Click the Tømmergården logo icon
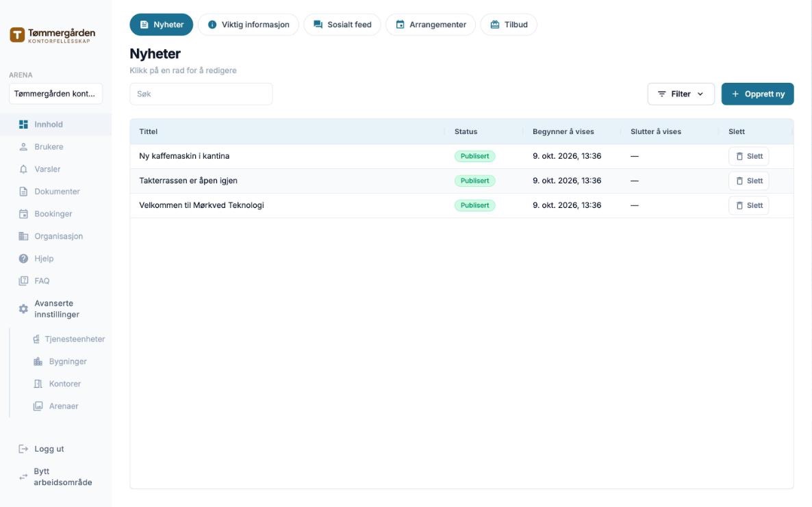 pyautogui.click(x=17, y=35)
